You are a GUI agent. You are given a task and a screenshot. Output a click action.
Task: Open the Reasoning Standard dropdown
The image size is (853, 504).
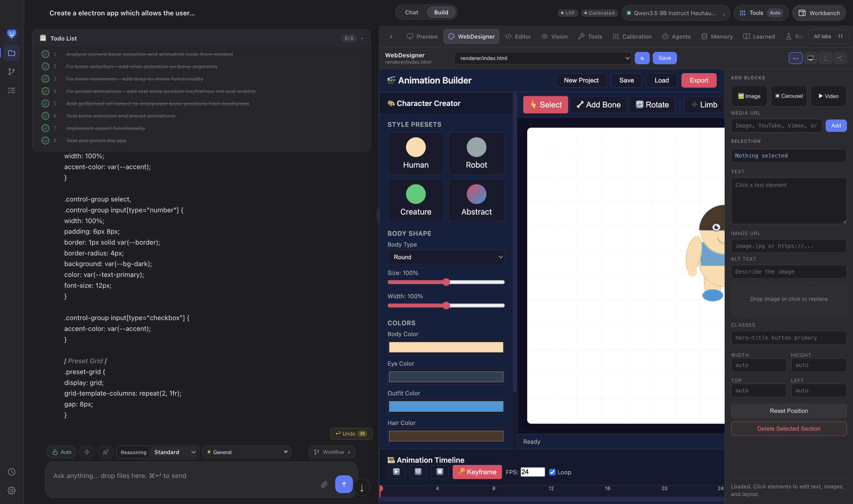coord(174,452)
